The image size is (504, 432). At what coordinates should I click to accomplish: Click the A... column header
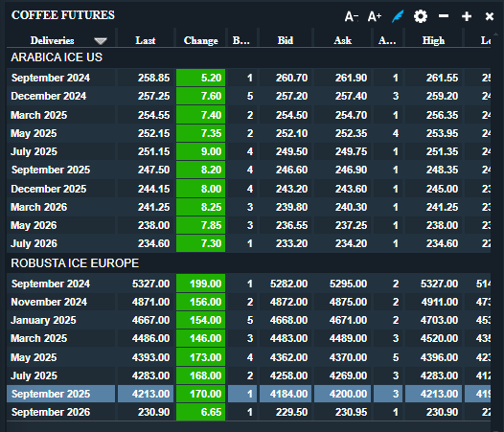click(x=387, y=40)
